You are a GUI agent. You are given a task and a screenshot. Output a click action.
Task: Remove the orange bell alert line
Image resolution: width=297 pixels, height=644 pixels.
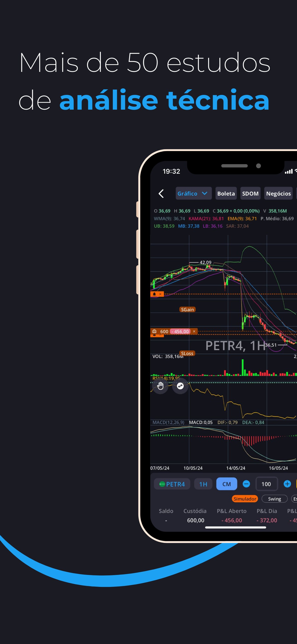(160, 294)
